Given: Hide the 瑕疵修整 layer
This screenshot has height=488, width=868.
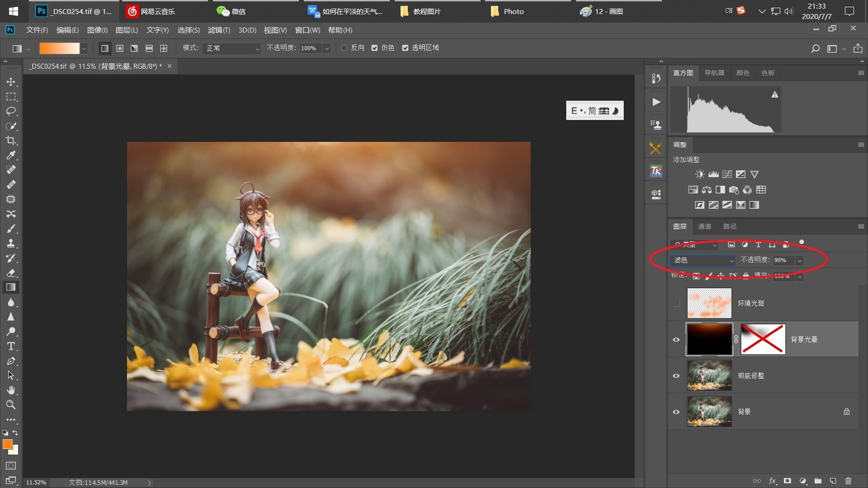Looking at the screenshot, I should (676, 375).
